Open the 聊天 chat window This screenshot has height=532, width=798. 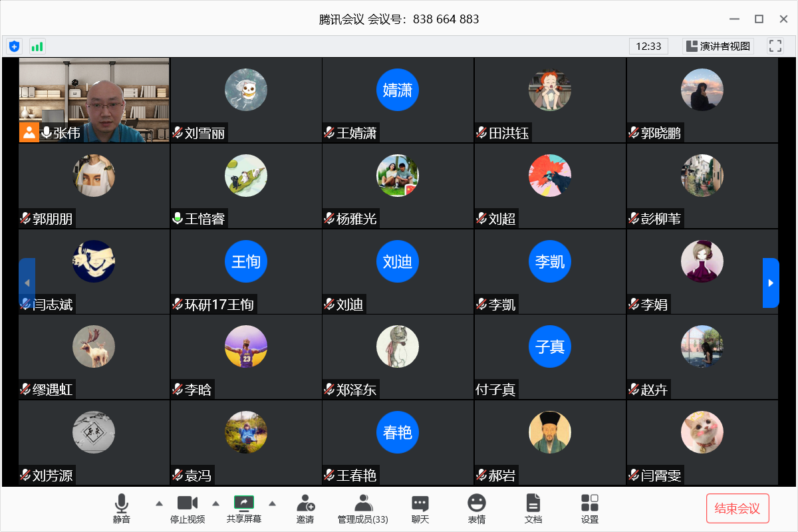(x=420, y=509)
